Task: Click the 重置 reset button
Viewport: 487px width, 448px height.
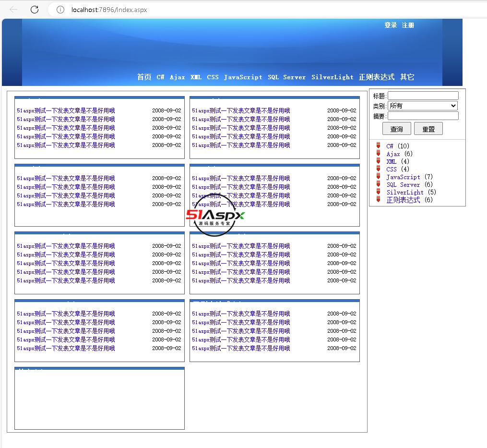Action: [428, 129]
